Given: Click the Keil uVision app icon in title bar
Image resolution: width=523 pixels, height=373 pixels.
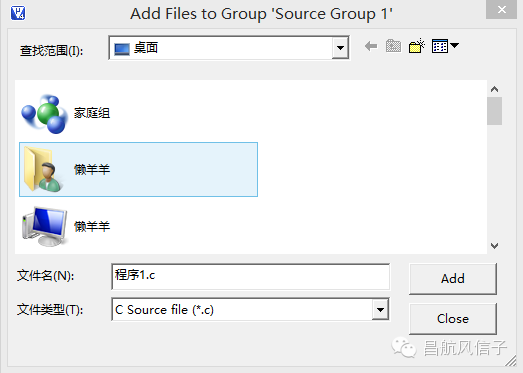Looking at the screenshot, I should coord(18,13).
